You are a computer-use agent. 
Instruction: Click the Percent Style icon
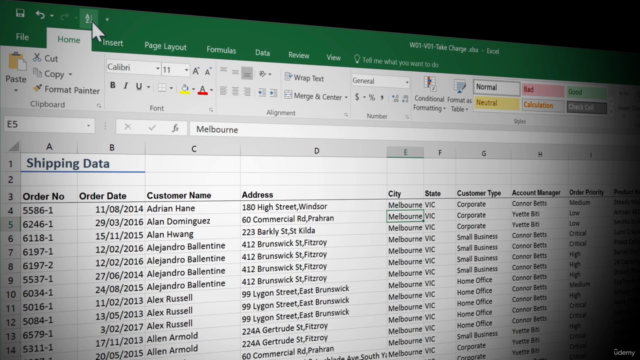coord(371,97)
